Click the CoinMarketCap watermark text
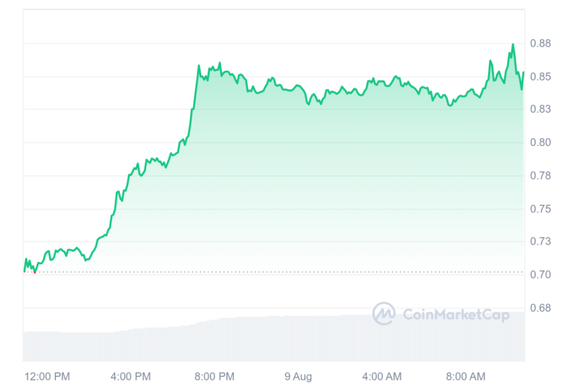Image resolution: width=588 pixels, height=392 pixels. [457, 315]
